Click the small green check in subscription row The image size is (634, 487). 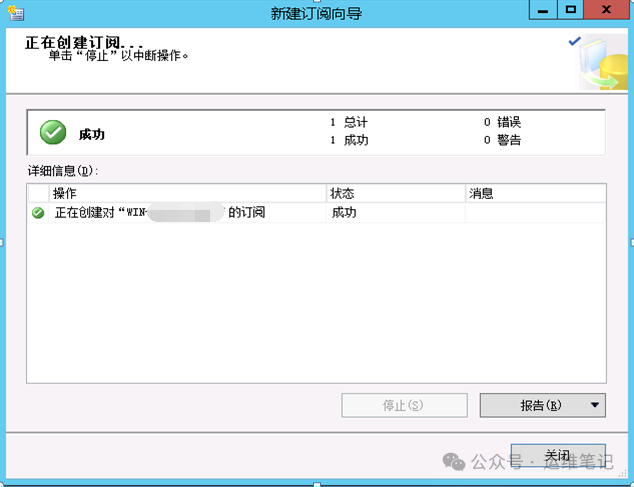(x=38, y=212)
